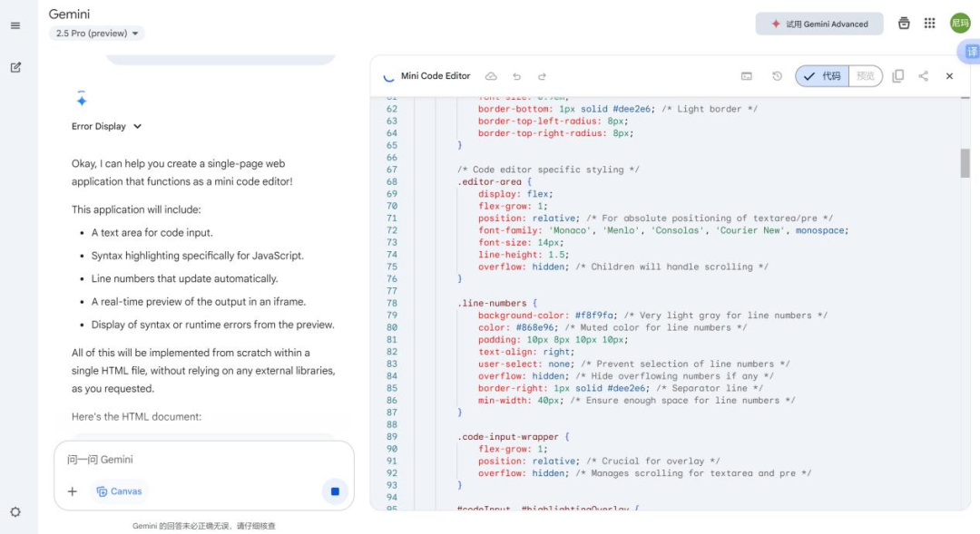Open the console panel icon

click(746, 76)
